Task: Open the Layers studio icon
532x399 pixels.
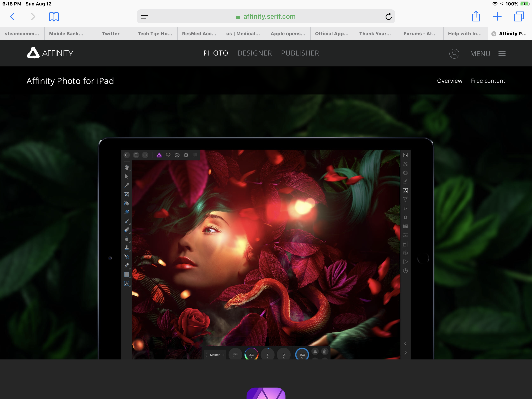Action: click(405, 164)
